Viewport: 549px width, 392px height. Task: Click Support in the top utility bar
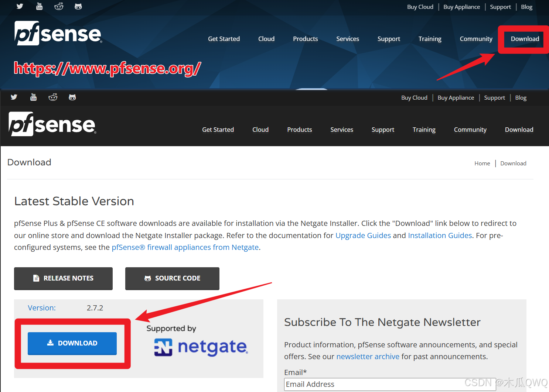(501, 7)
